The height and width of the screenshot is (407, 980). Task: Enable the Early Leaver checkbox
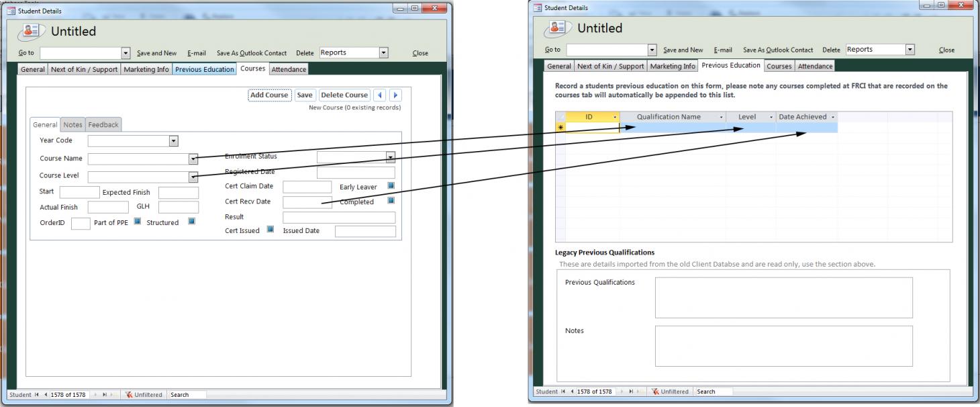[x=391, y=186]
